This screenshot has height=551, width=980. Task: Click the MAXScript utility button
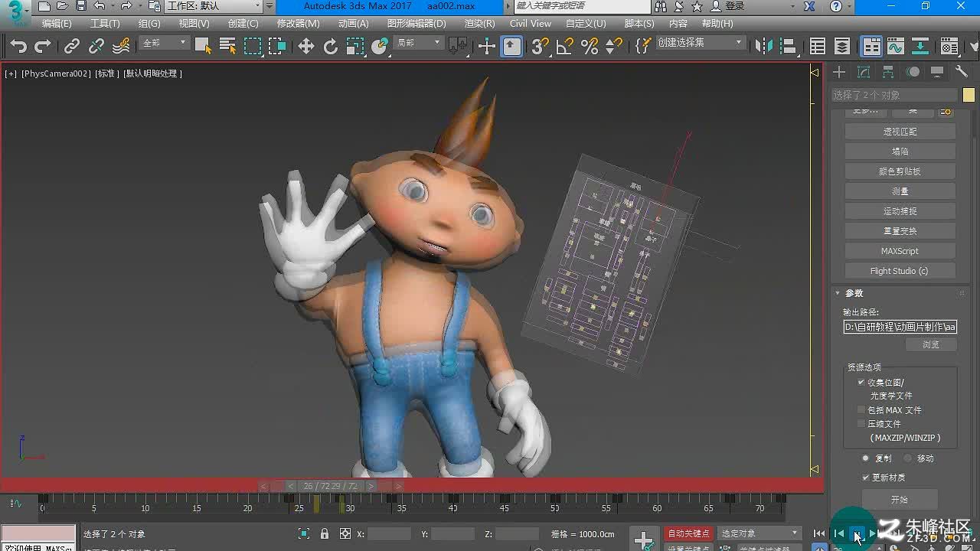coord(900,251)
